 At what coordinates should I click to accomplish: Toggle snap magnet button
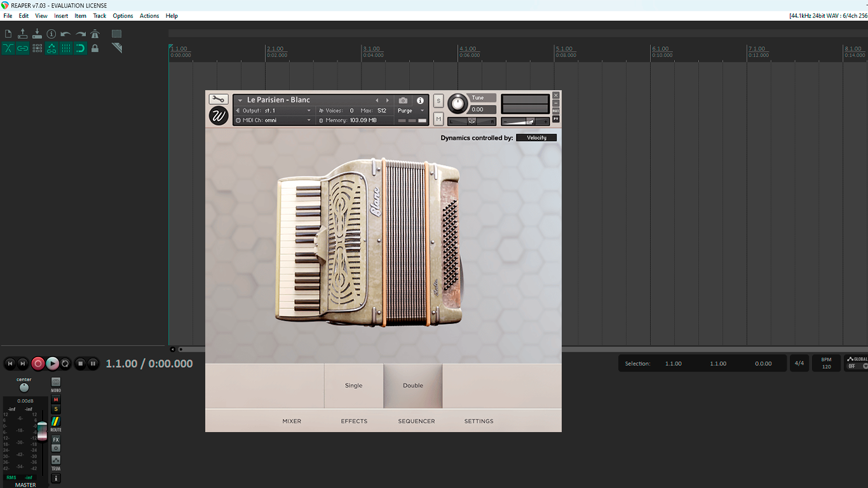pos(81,48)
